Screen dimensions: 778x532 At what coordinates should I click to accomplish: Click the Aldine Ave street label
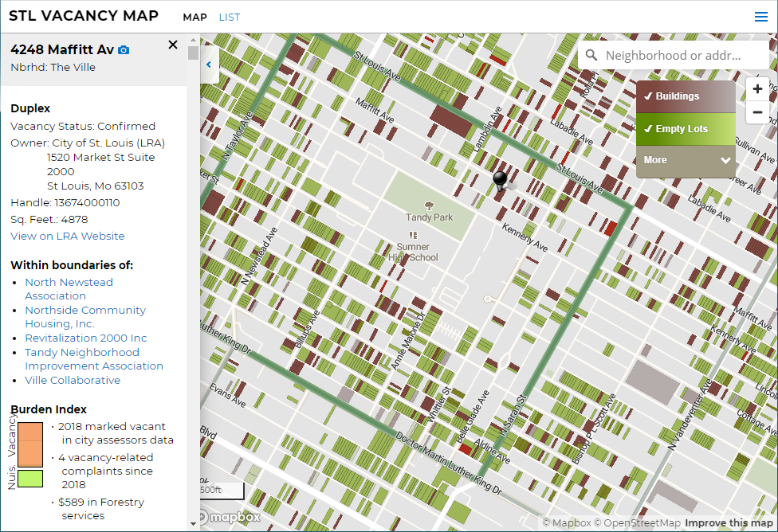pos(491,451)
